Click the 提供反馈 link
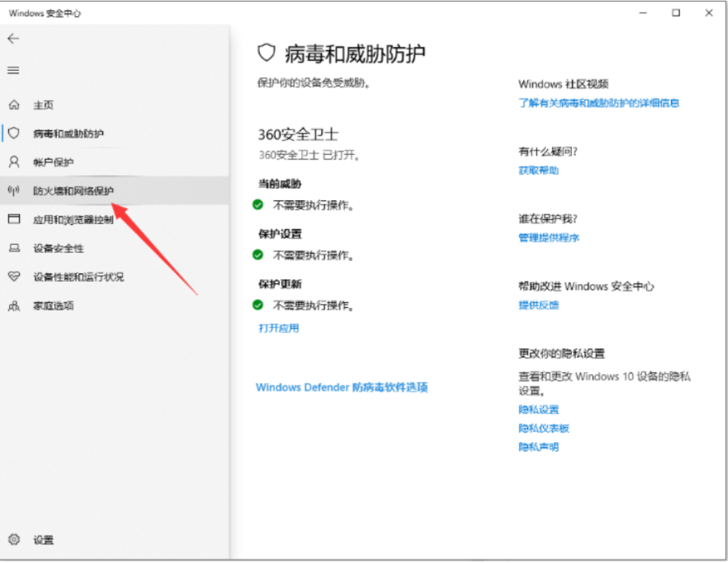This screenshot has height=563, width=728. click(538, 305)
